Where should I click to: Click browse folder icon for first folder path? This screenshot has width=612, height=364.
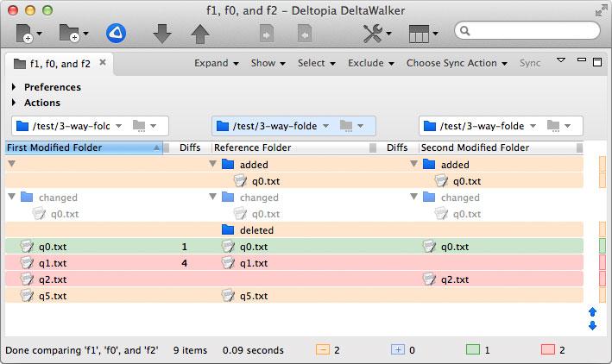139,126
